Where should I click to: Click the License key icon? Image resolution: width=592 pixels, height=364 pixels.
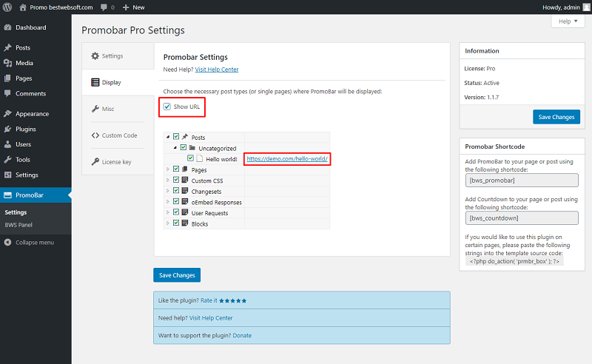coord(95,161)
